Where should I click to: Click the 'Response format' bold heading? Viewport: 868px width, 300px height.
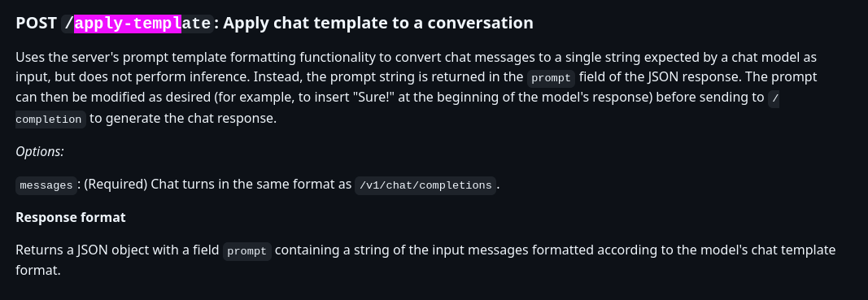[x=71, y=218]
